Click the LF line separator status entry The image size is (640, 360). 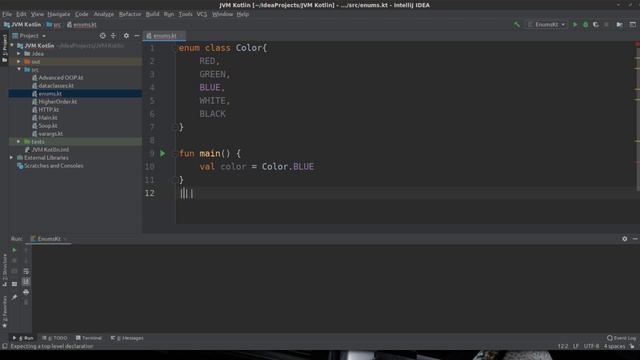click(x=576, y=346)
